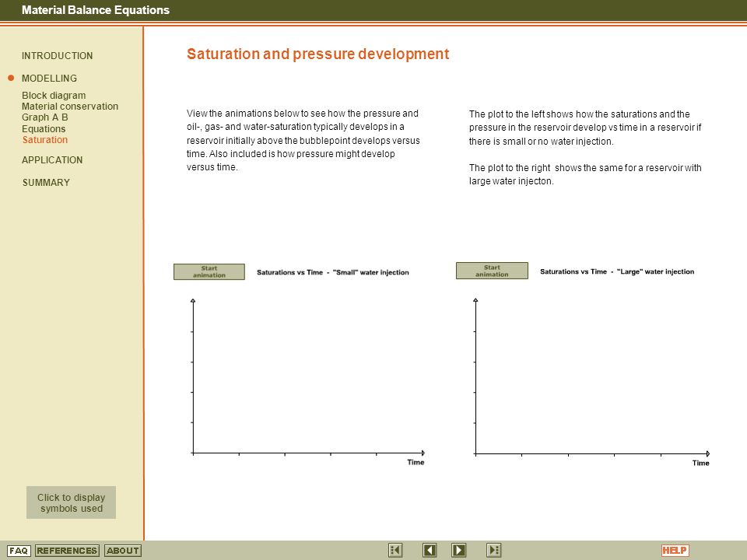This screenshot has height=560, width=747.
Task: Open the HELP button
Action: click(x=675, y=551)
